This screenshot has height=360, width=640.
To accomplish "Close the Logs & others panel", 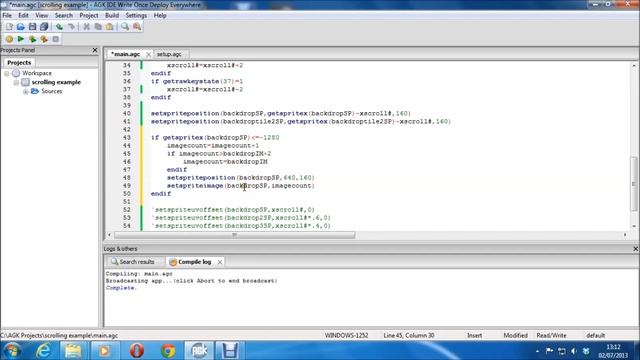I will tap(636, 249).
